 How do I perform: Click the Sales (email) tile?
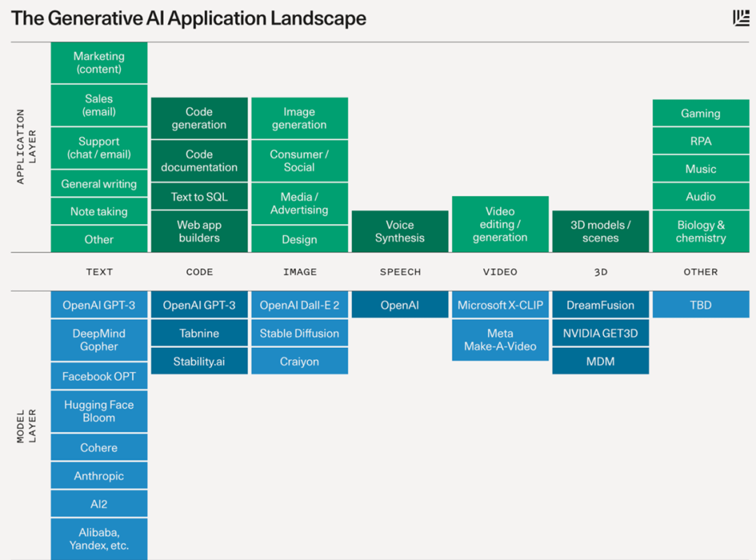click(x=99, y=105)
